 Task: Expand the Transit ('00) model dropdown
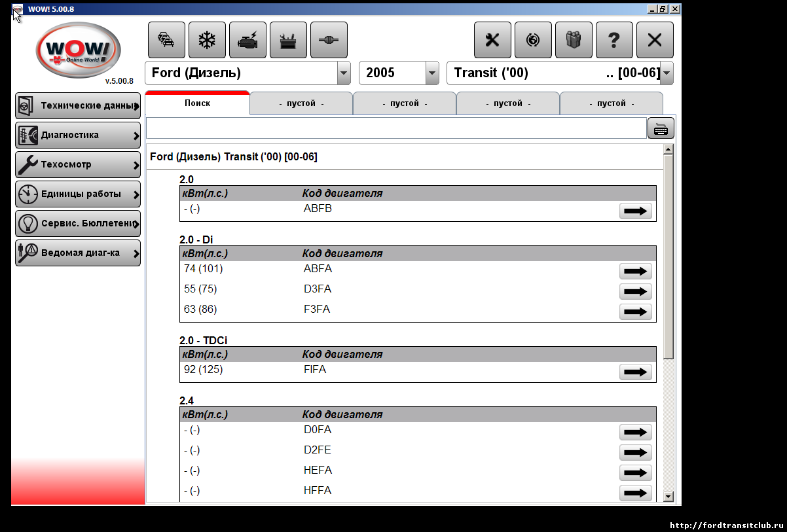(x=667, y=73)
